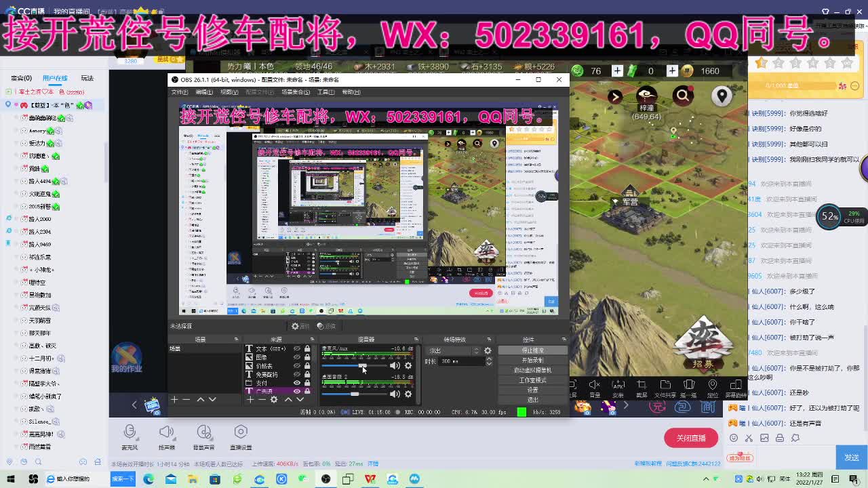Mute the 麦克风/Aux audio source

(x=395, y=365)
